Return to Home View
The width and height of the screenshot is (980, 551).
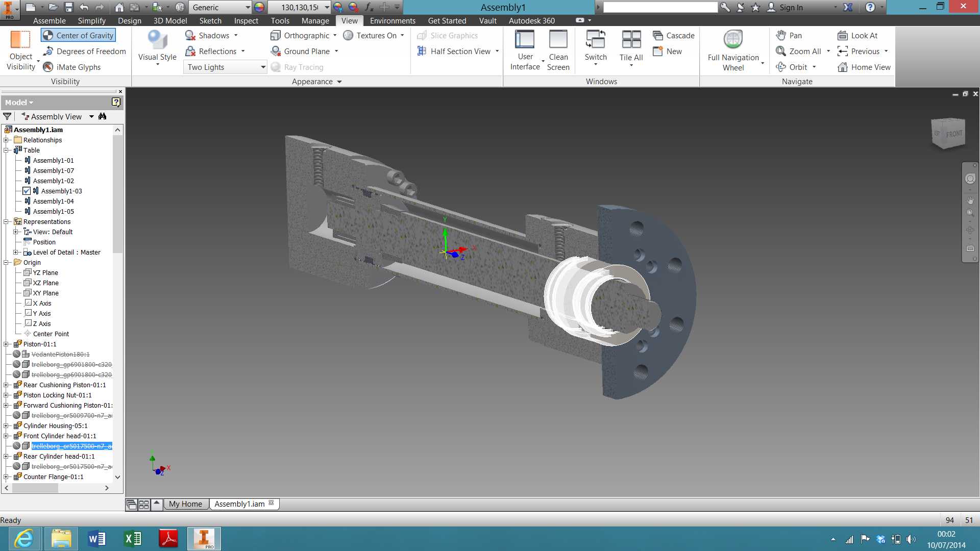864,67
